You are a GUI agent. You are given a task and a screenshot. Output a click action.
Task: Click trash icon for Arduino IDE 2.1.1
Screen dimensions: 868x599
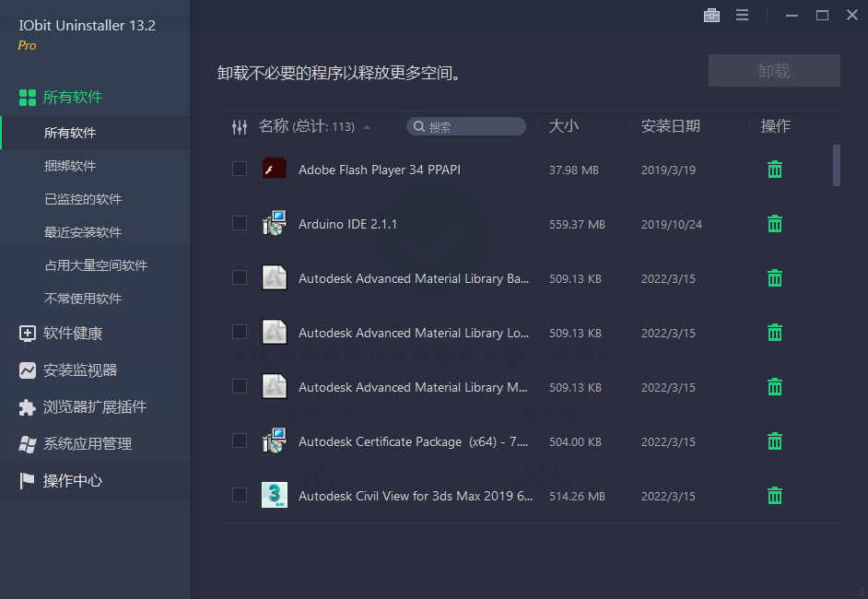tap(774, 224)
